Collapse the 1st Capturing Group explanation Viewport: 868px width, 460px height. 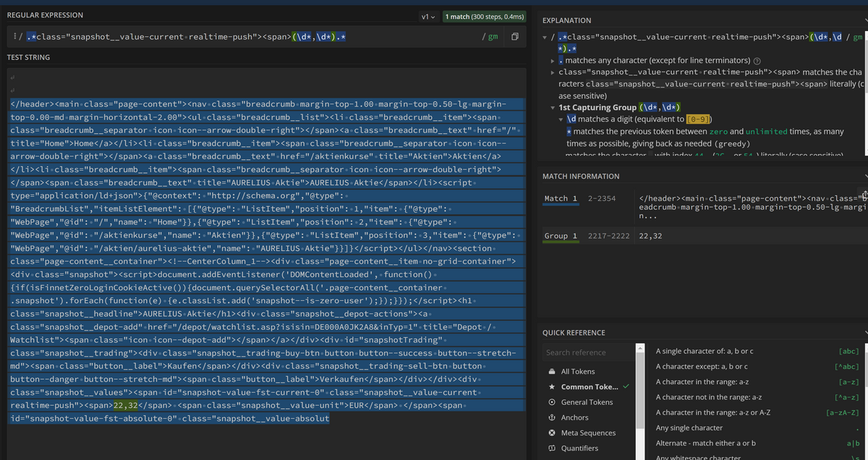(553, 108)
